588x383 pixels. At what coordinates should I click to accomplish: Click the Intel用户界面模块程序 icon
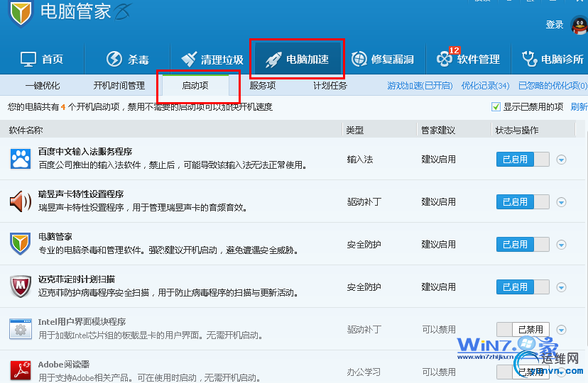click(x=21, y=328)
